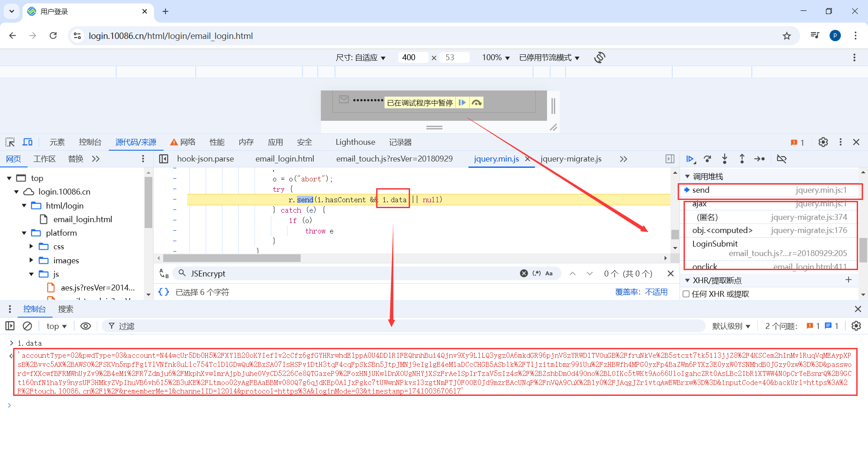This screenshot has width=868, height=466.
Task: View site information icon in address bar
Action: click(x=77, y=36)
